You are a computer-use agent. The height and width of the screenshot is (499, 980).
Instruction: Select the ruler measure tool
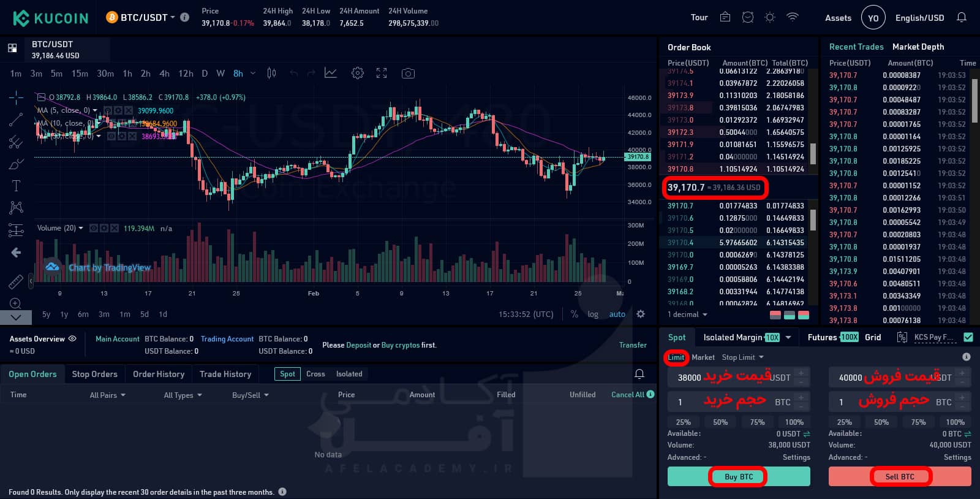(16, 282)
